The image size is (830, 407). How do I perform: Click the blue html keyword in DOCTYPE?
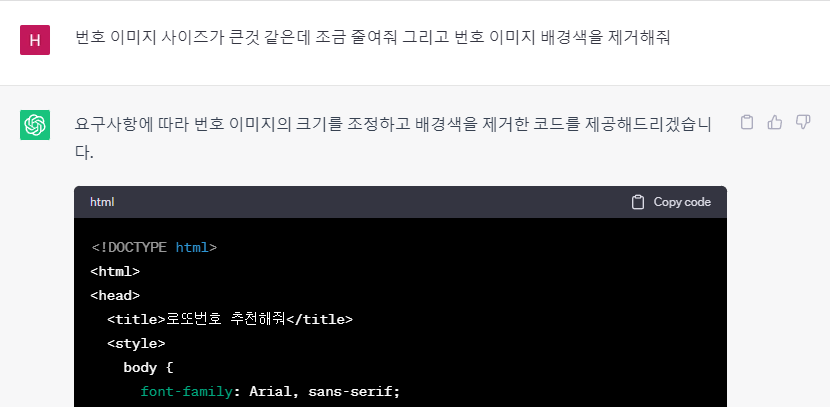point(192,247)
